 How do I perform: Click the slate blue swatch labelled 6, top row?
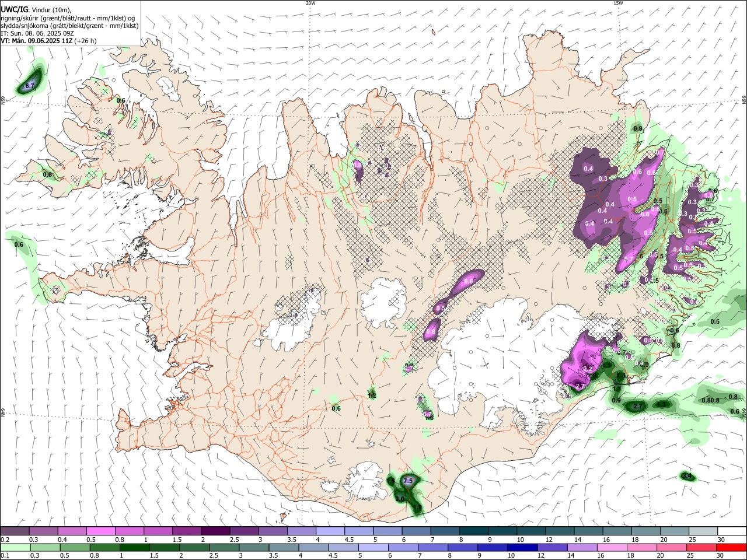point(417,531)
